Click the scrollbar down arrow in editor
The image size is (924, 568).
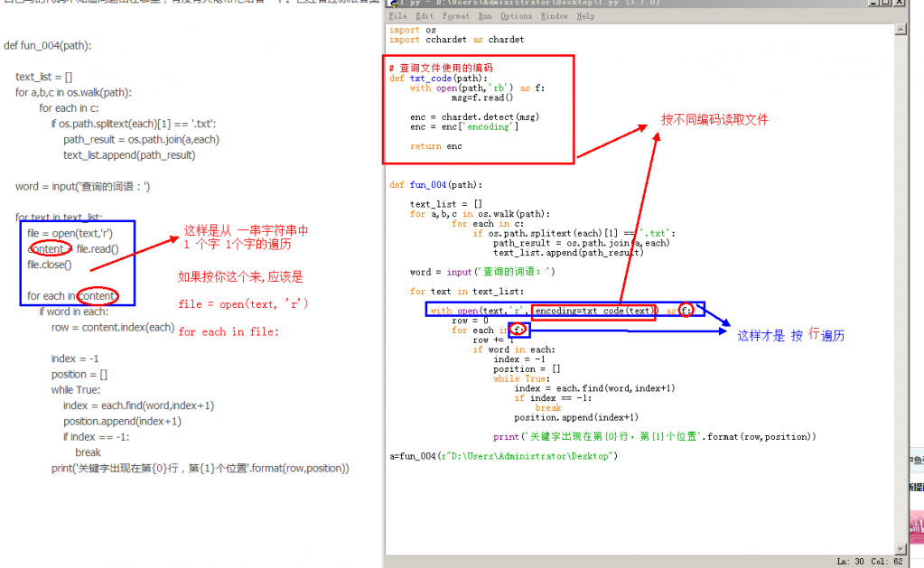point(901,547)
